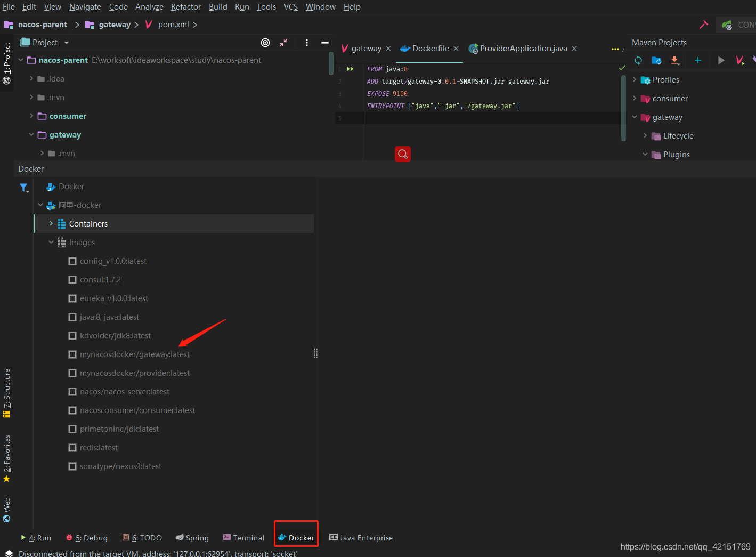756x557 pixels.
Task: Click Execute Maven goal icon
Action: click(740, 60)
